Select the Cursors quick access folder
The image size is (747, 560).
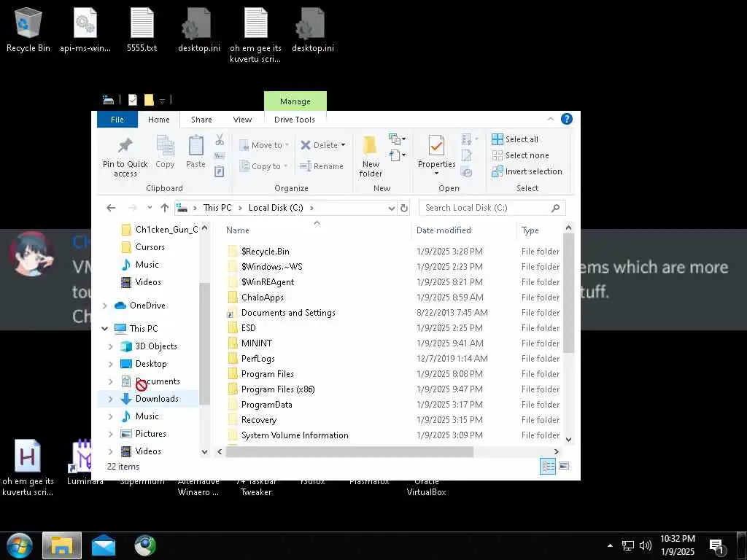click(x=150, y=247)
